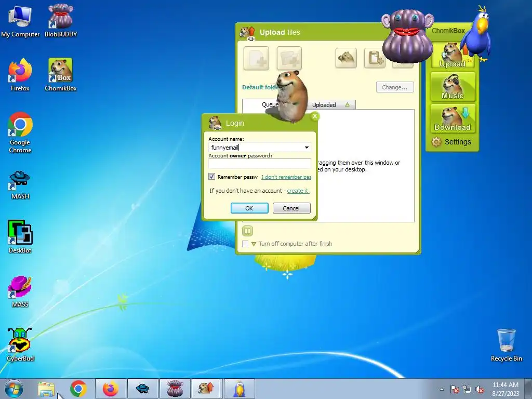The image size is (532, 399).
Task: Expand the Account name dropdown arrow
Action: pos(307,147)
